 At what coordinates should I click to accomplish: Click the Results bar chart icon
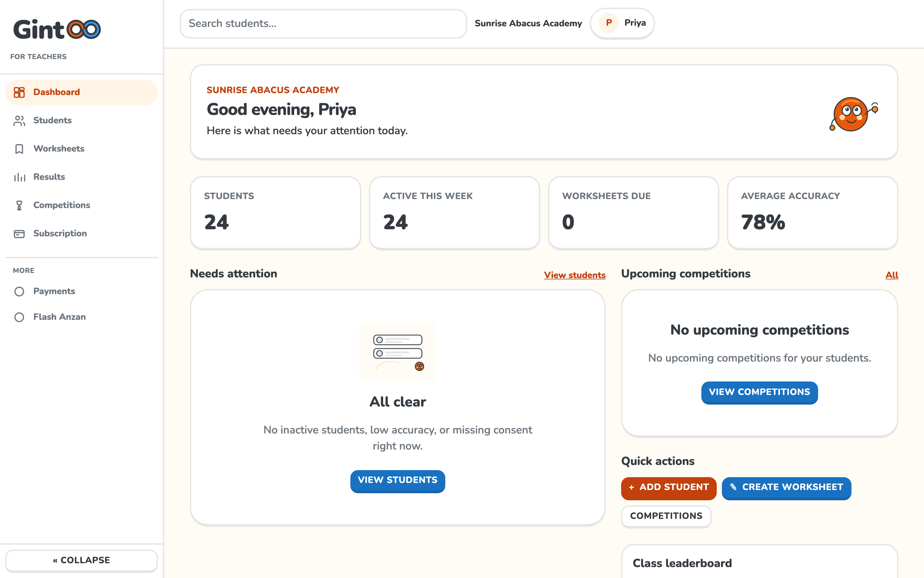coord(19,177)
